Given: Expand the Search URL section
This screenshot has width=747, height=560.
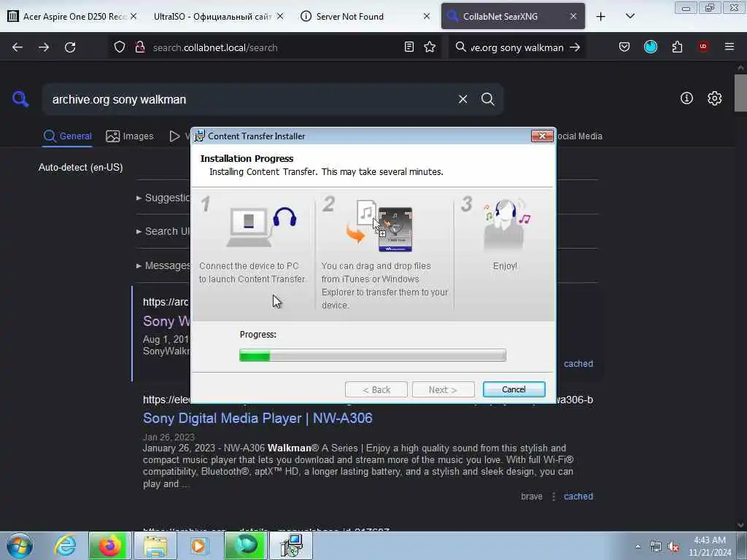Looking at the screenshot, I should 163,231.
